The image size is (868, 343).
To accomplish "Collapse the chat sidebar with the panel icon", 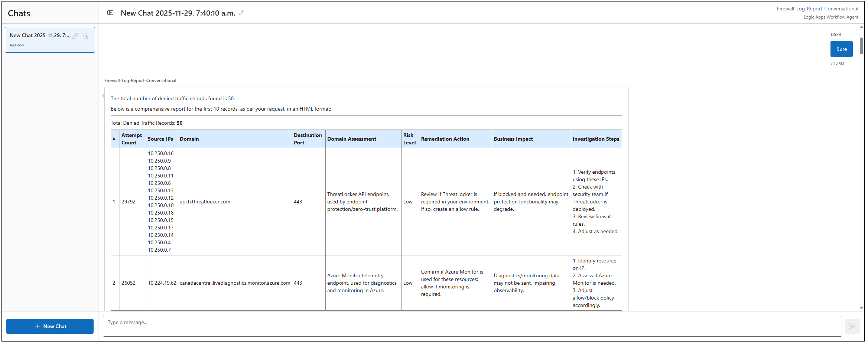I will (110, 13).
